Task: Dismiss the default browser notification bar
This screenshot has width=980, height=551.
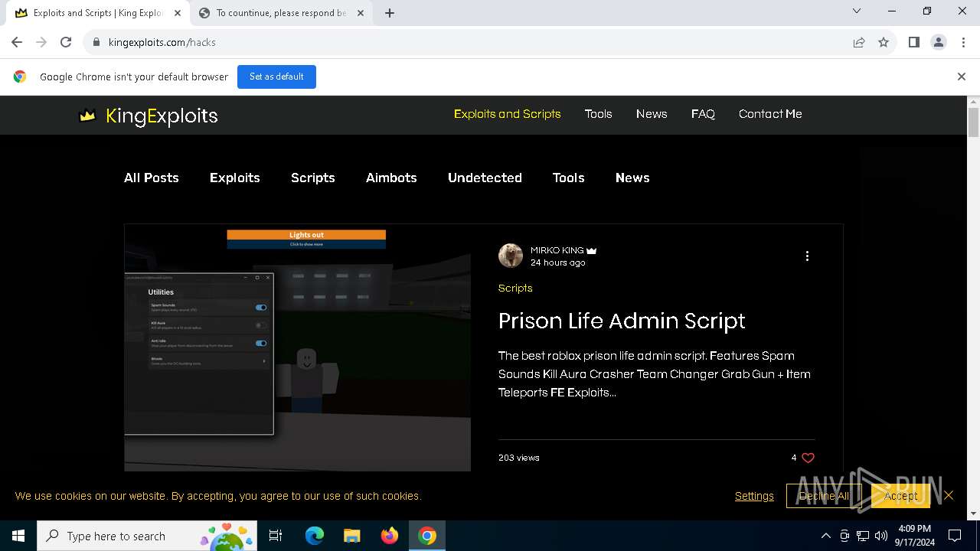Action: 962,77
